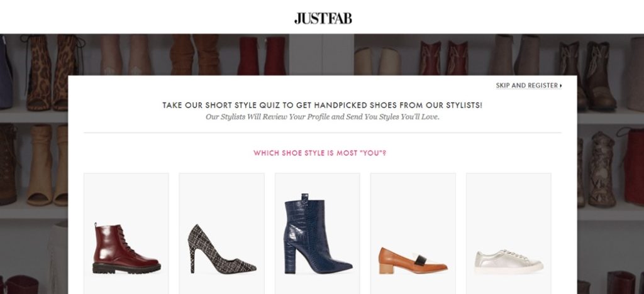644x294 pixels.
Task: Click the Skip and Register link
Action: point(528,85)
